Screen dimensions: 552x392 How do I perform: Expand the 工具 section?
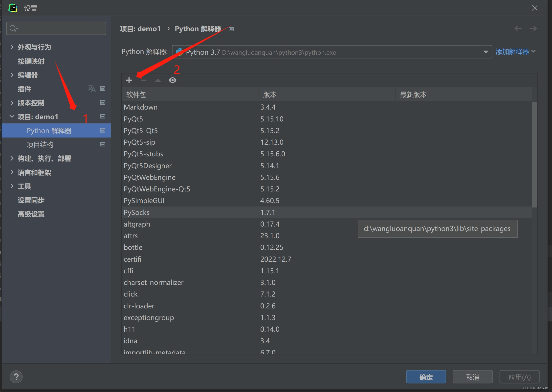click(12, 186)
